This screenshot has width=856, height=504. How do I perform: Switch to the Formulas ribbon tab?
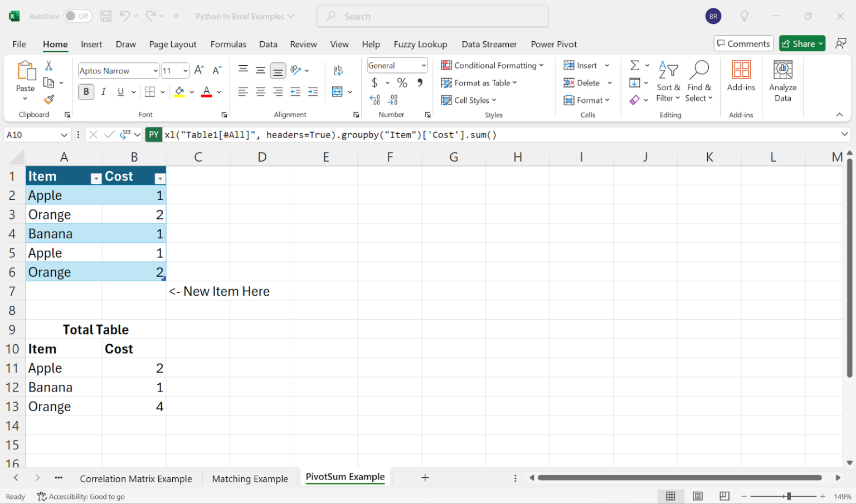coord(228,44)
